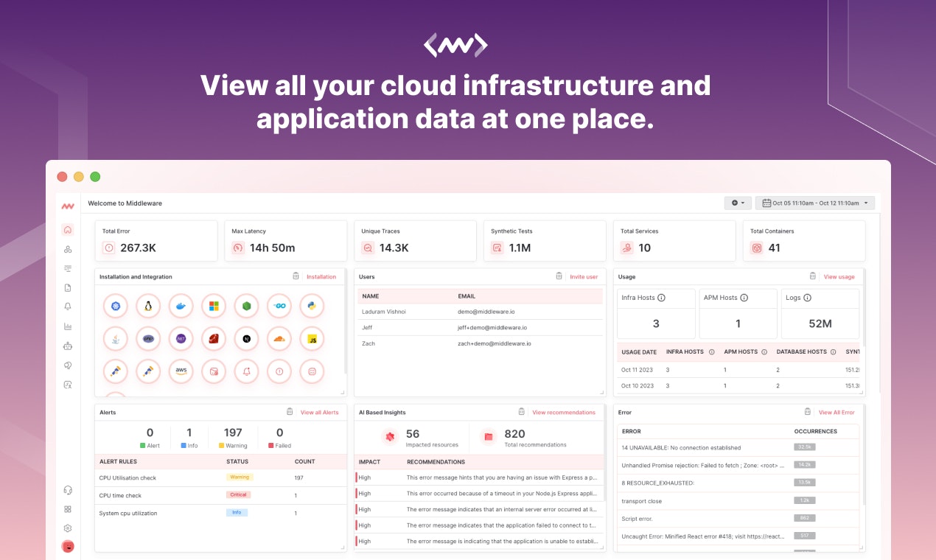Click the Total Services 10 card

(x=675, y=240)
